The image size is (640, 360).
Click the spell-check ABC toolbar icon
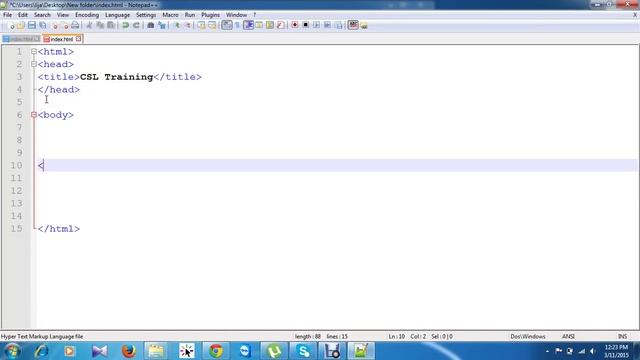(353, 25)
